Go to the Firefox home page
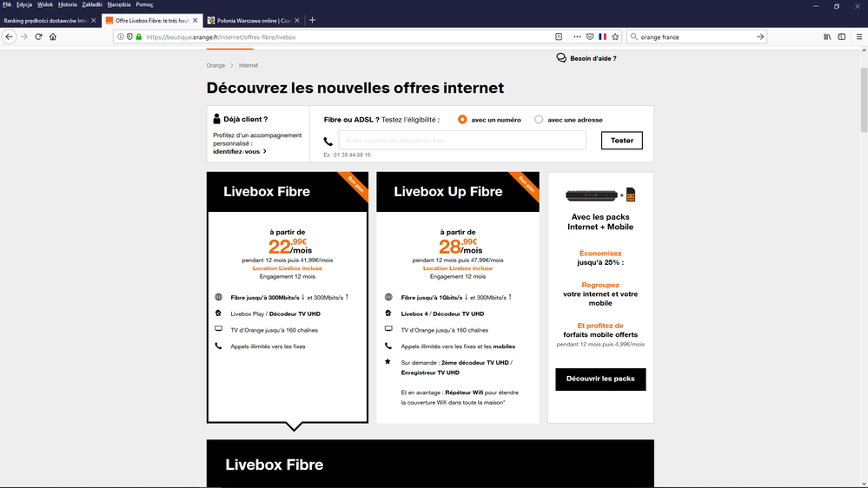This screenshot has width=868, height=488. click(53, 37)
